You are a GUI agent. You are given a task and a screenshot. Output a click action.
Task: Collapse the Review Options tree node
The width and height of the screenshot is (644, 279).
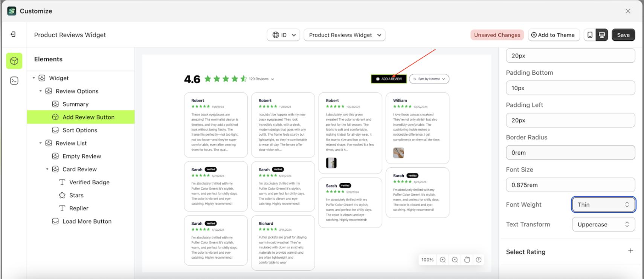pos(40,91)
